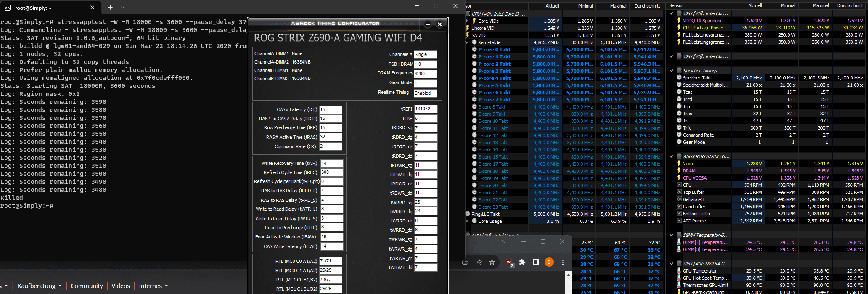Toggle browser side panel icon
This screenshot has width=868, height=294.
tap(535, 262)
